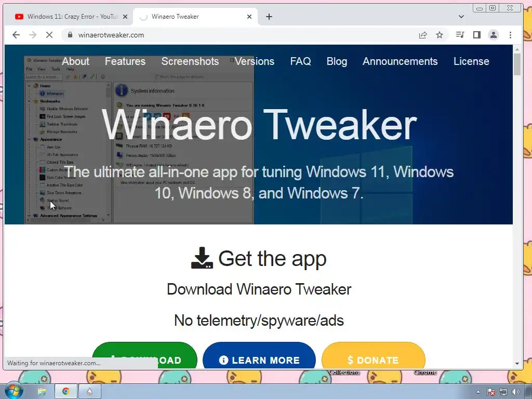
Task: Click the download icon by Get the app
Action: tap(202, 258)
